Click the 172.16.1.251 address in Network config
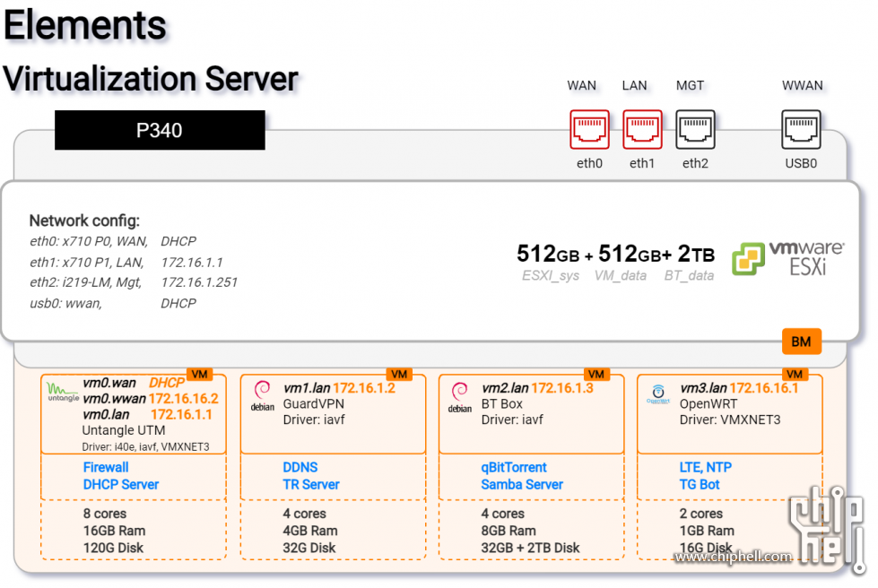 coord(199,282)
